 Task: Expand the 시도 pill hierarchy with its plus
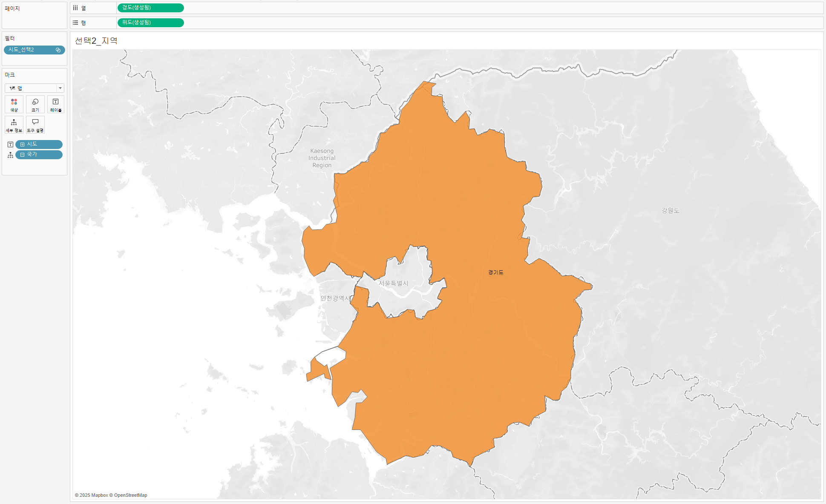pos(22,145)
